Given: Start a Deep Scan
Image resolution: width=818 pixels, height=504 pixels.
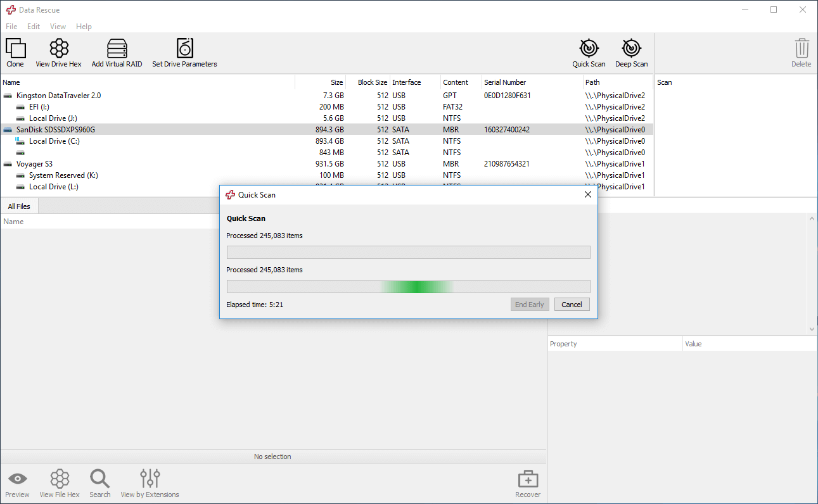Looking at the screenshot, I should point(631,52).
